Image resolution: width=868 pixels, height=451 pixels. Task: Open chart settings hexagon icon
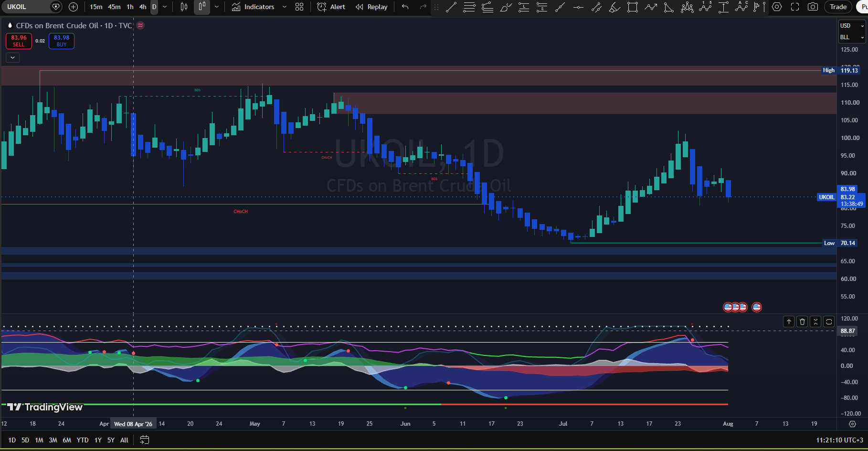[x=777, y=7]
